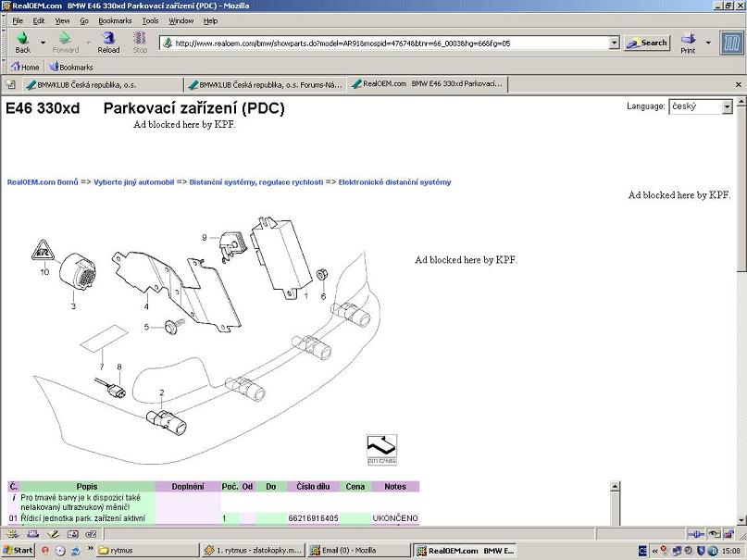The width and height of the screenshot is (747, 560).
Task: Click the UKONČENO note cell
Action: point(395,518)
